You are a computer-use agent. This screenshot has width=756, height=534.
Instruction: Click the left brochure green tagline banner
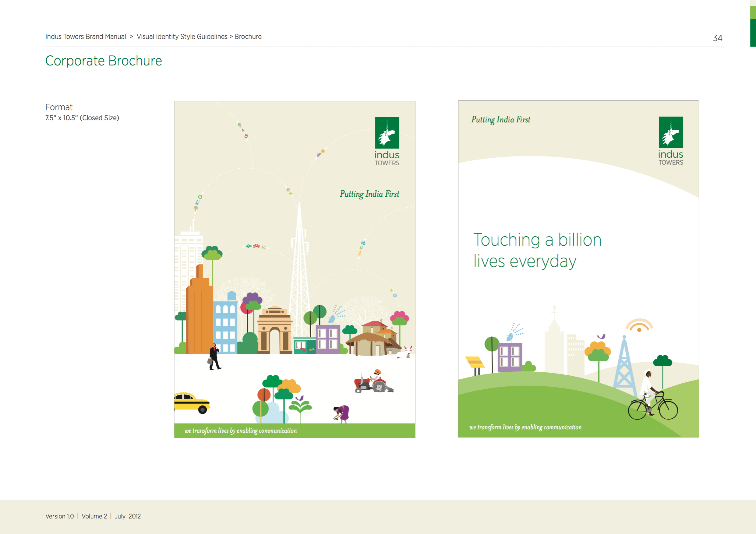pos(294,430)
